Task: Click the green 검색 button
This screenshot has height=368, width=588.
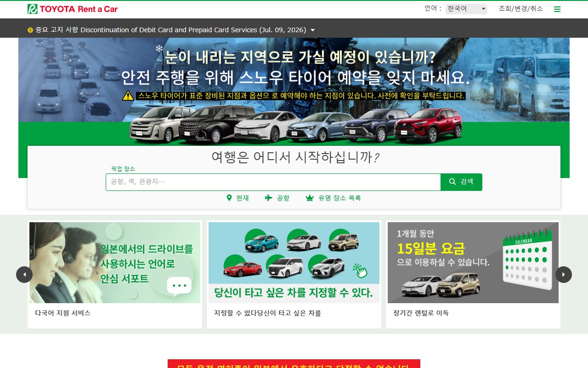Action: (x=461, y=182)
